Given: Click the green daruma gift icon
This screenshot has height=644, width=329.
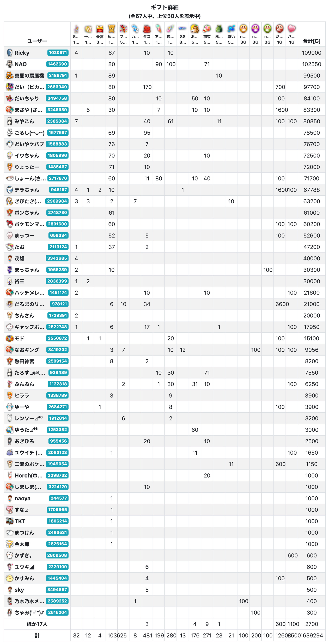Looking at the screenshot, I should tap(267, 29).
